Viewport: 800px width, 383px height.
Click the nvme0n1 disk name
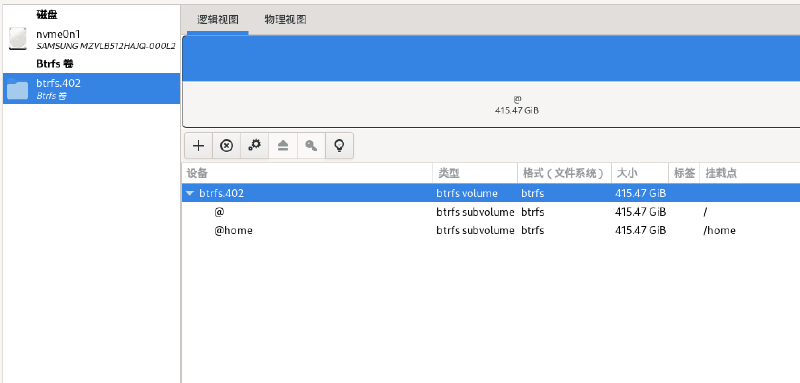pyautogui.click(x=58, y=34)
